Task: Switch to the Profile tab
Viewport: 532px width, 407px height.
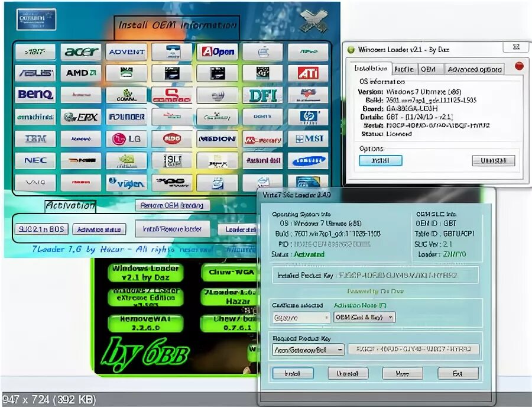Action: (404, 69)
